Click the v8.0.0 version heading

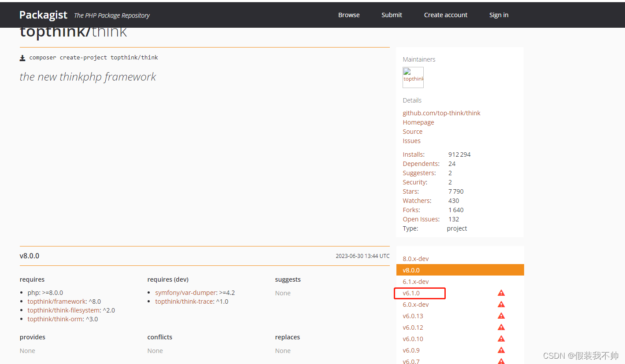pyautogui.click(x=30, y=256)
